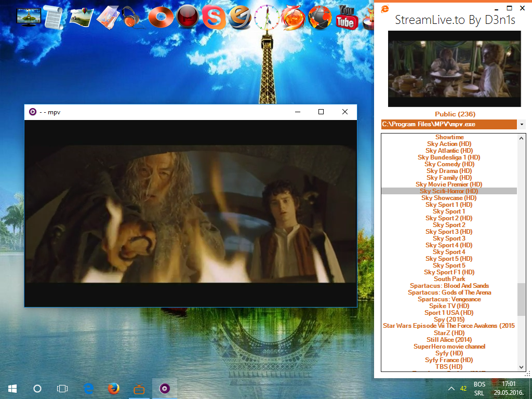
Task: Select Spartacus: Vengeance
Action: [x=449, y=299]
